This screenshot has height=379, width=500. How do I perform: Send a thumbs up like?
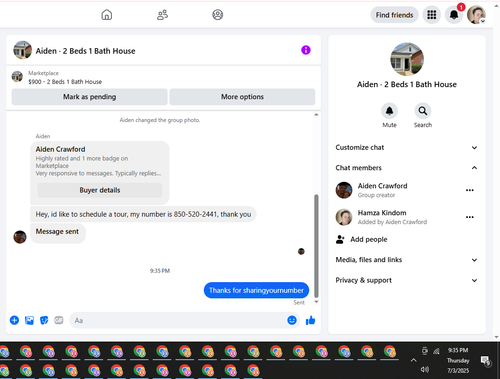tap(310, 320)
